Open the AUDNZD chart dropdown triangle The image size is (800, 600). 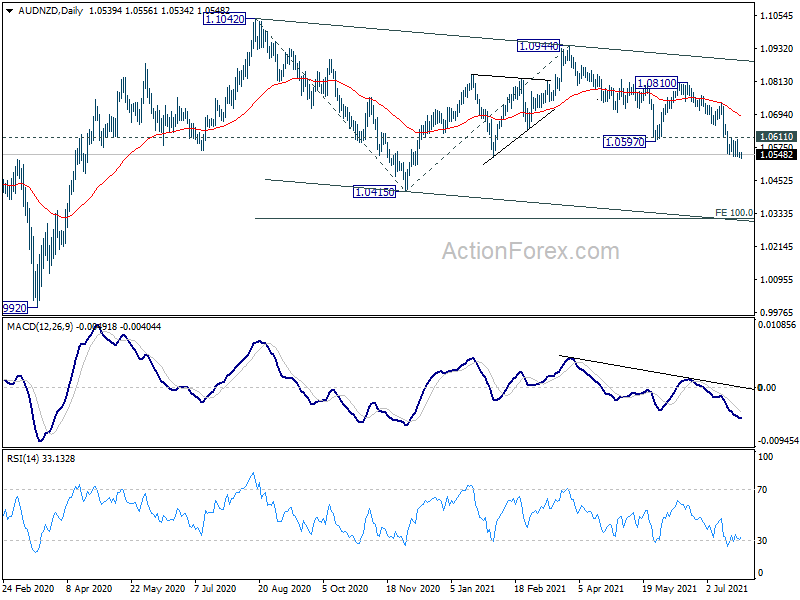pos(9,10)
